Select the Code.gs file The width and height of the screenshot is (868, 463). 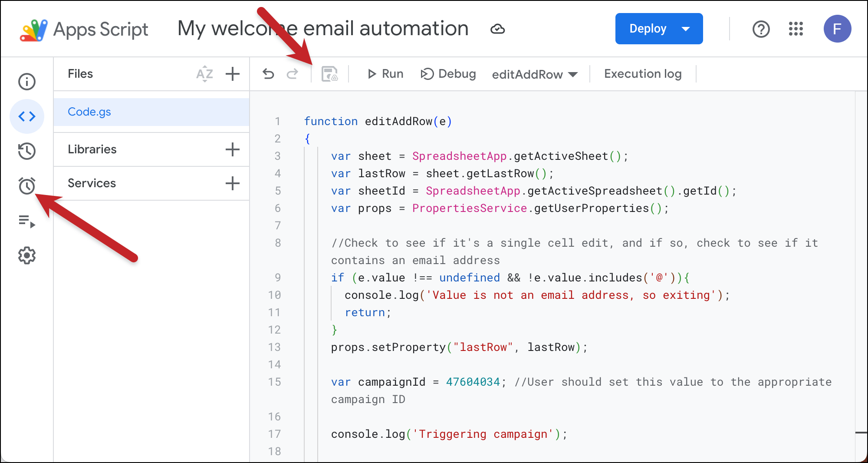89,112
